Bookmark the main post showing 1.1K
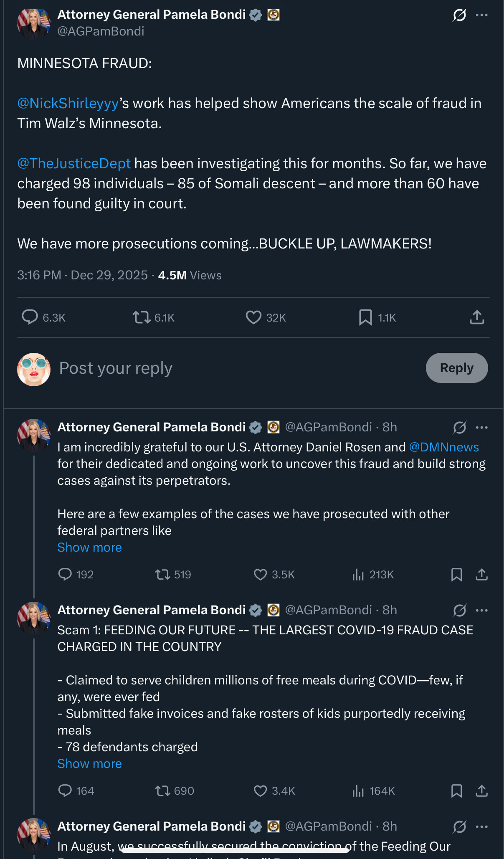The height and width of the screenshot is (859, 504). [x=365, y=317]
